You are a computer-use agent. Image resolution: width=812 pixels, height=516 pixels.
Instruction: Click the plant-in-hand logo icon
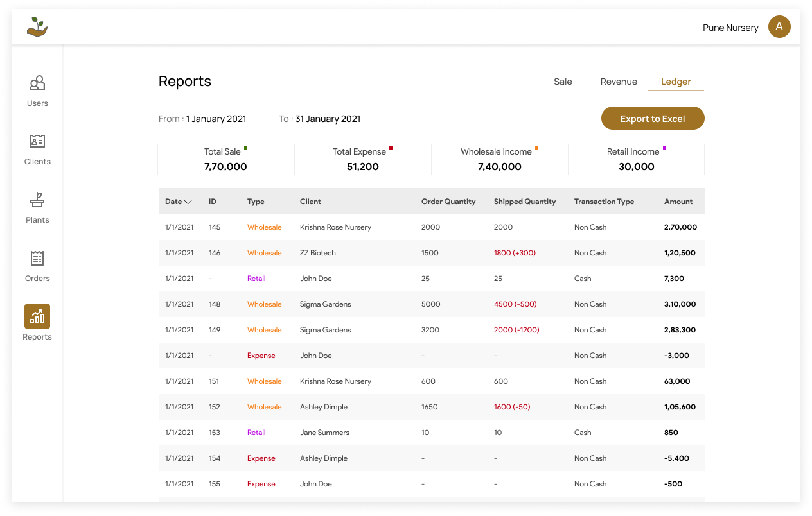[x=37, y=27]
